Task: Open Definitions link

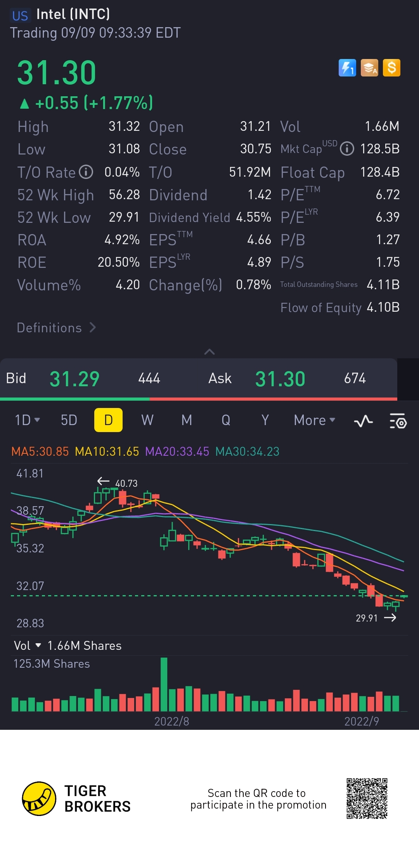Action: coord(56,328)
